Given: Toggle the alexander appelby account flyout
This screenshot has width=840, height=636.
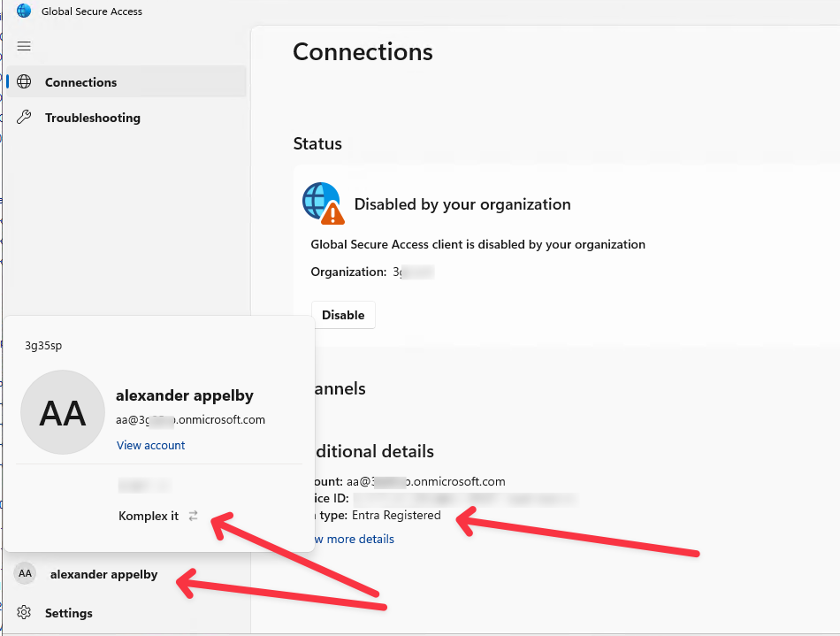Looking at the screenshot, I should (x=103, y=574).
